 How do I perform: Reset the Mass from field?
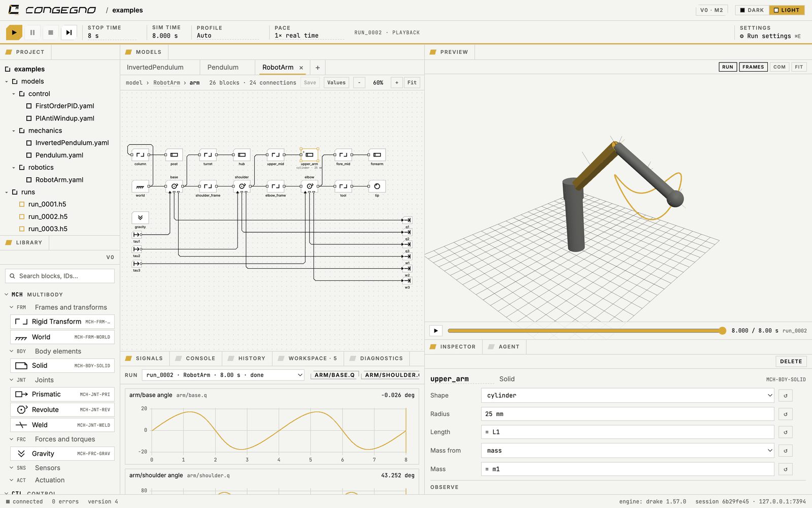click(x=786, y=451)
